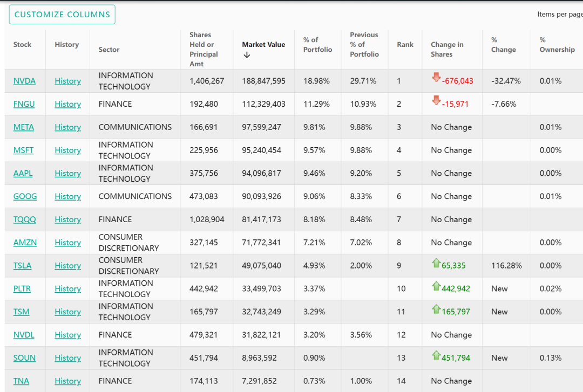Open the Customize Columns options
Image resolution: width=583 pixels, height=392 pixels.
coord(62,15)
